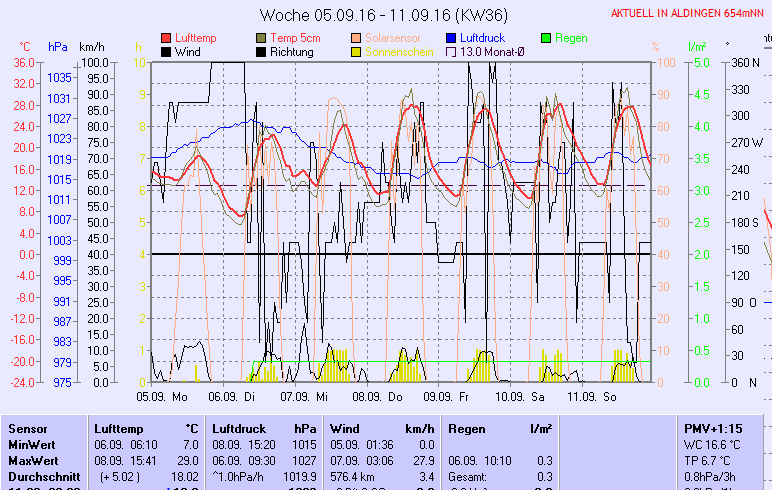Image resolution: width=772 pixels, height=490 pixels.
Task: Click the yellow Sonnenschein legend square
Action: [357, 52]
